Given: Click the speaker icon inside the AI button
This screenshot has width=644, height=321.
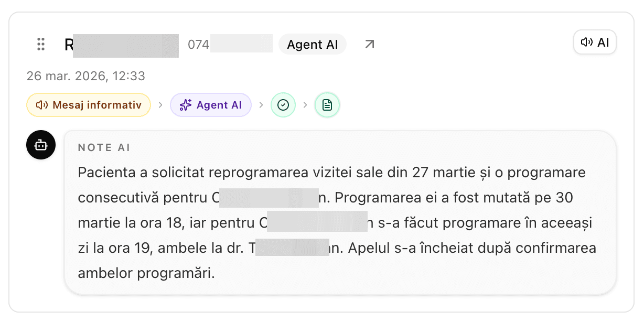Looking at the screenshot, I should (587, 42).
